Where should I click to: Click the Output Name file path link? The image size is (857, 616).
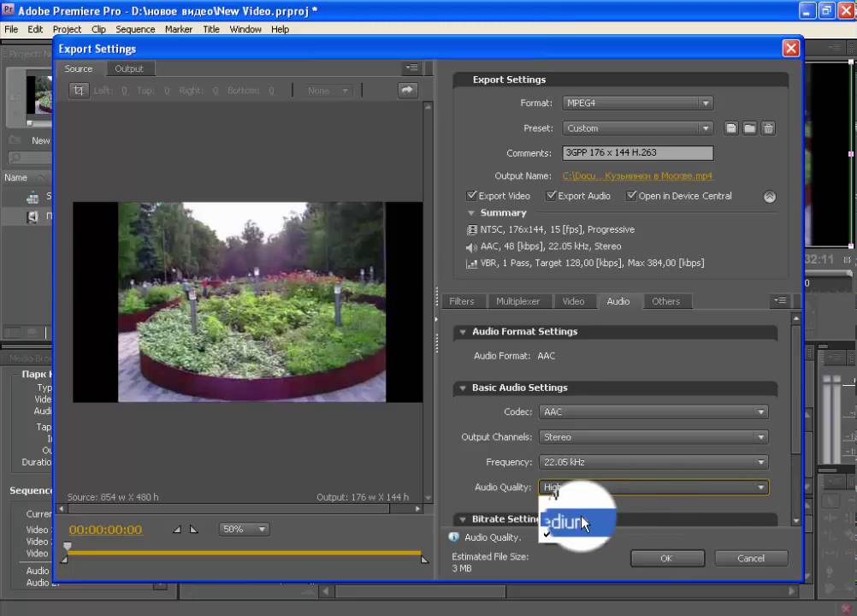tap(637, 176)
